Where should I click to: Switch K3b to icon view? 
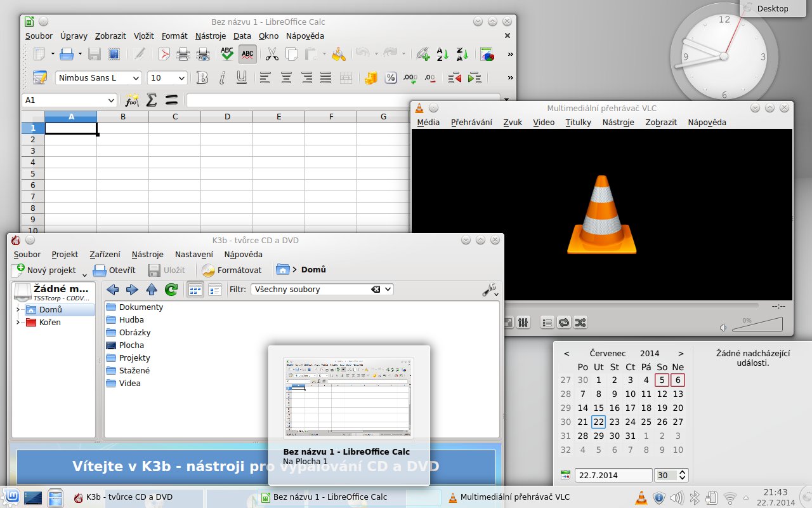click(195, 290)
